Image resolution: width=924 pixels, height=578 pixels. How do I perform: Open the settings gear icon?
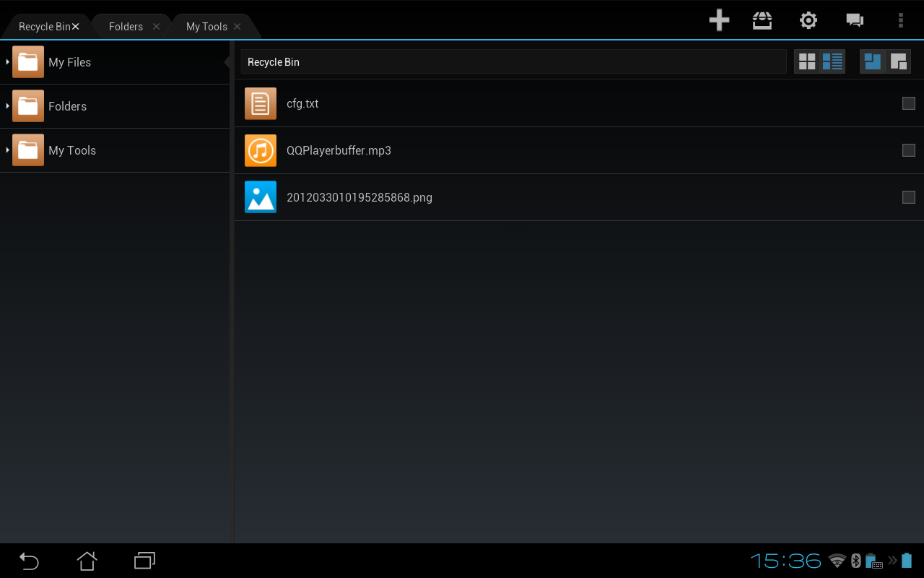pos(808,20)
